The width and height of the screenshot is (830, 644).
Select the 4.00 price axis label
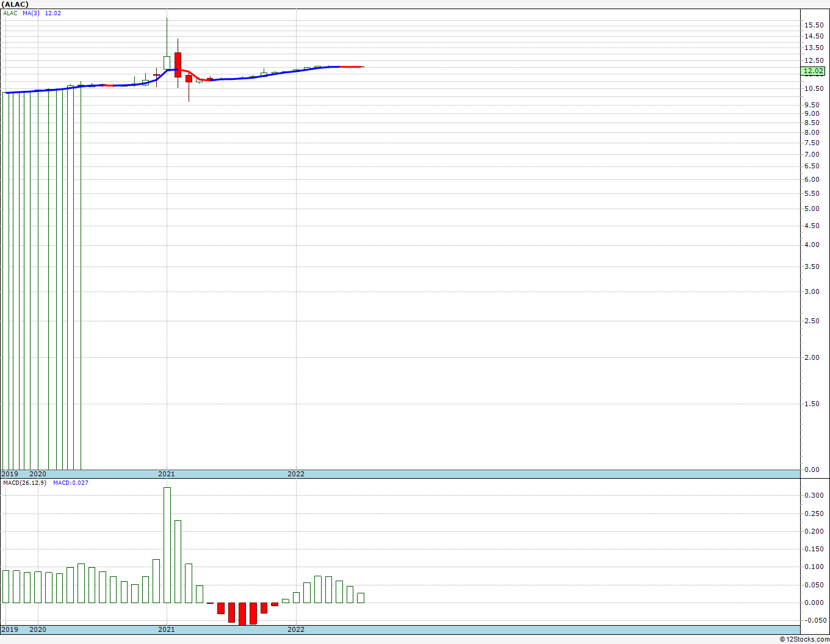coord(812,245)
